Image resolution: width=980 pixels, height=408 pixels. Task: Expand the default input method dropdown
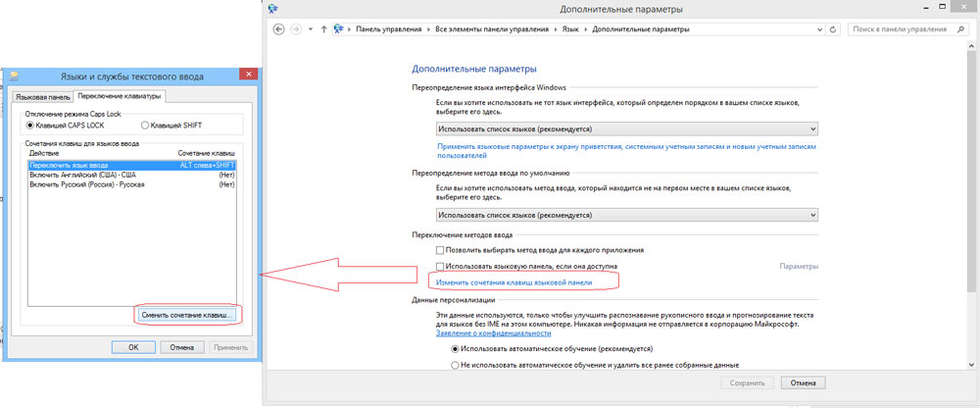pos(626,214)
